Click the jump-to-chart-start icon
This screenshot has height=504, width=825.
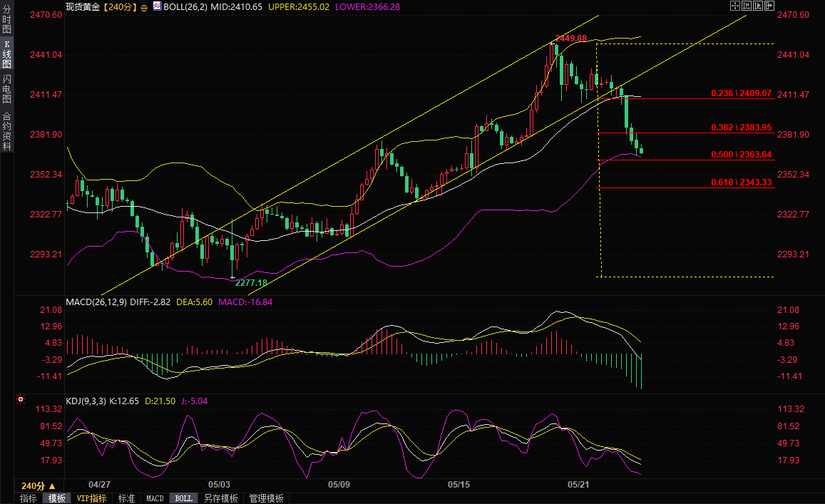746,6
